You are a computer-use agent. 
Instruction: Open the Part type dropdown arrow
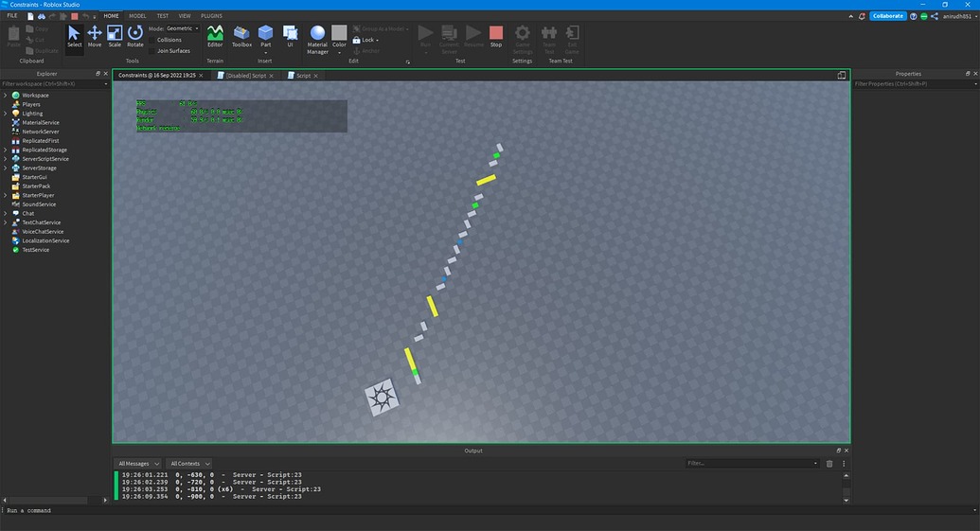tap(266, 53)
